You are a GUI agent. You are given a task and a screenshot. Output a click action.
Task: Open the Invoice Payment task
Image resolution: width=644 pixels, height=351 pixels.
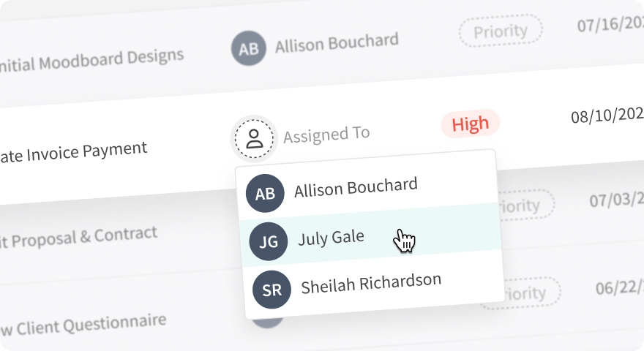[73, 152]
